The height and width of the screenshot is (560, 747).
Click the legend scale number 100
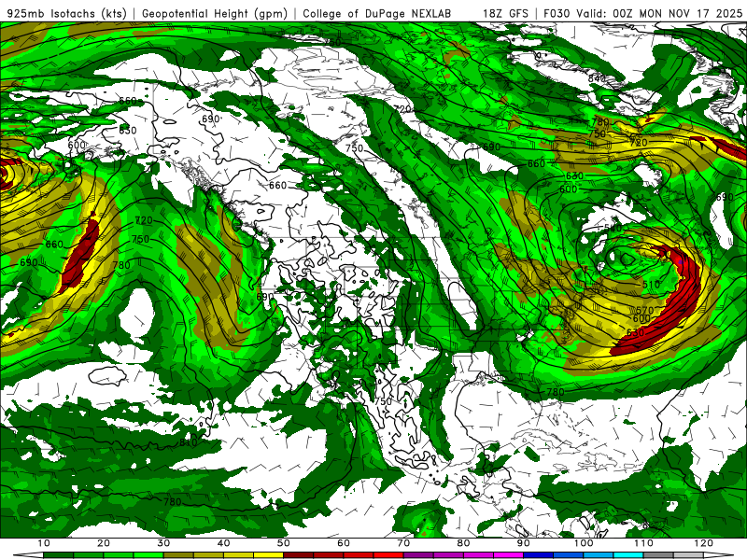click(584, 543)
